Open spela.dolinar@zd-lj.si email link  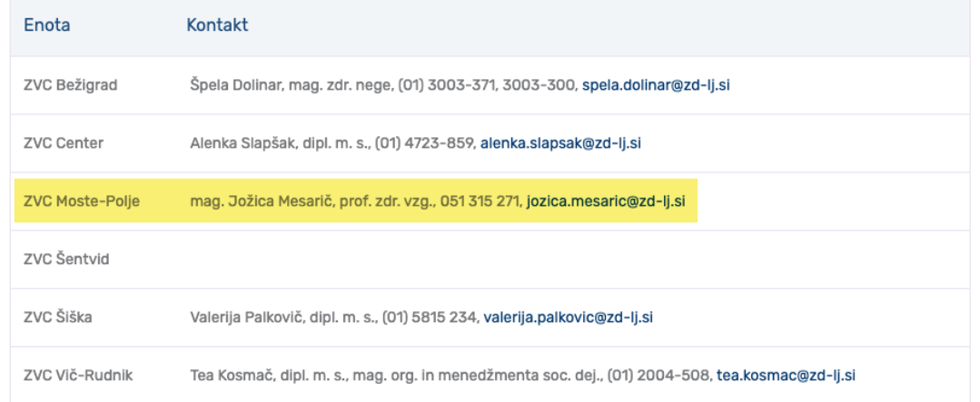pyautogui.click(x=656, y=85)
